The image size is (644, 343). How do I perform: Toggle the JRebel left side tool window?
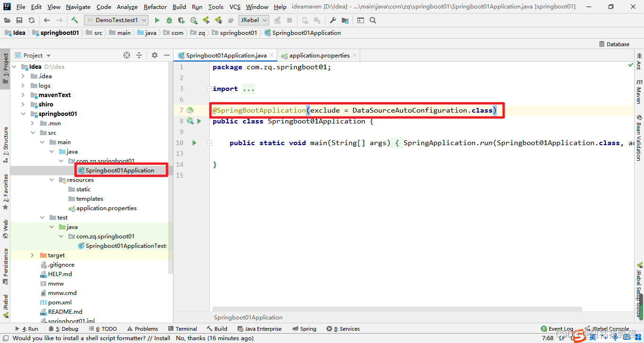tap(6, 306)
